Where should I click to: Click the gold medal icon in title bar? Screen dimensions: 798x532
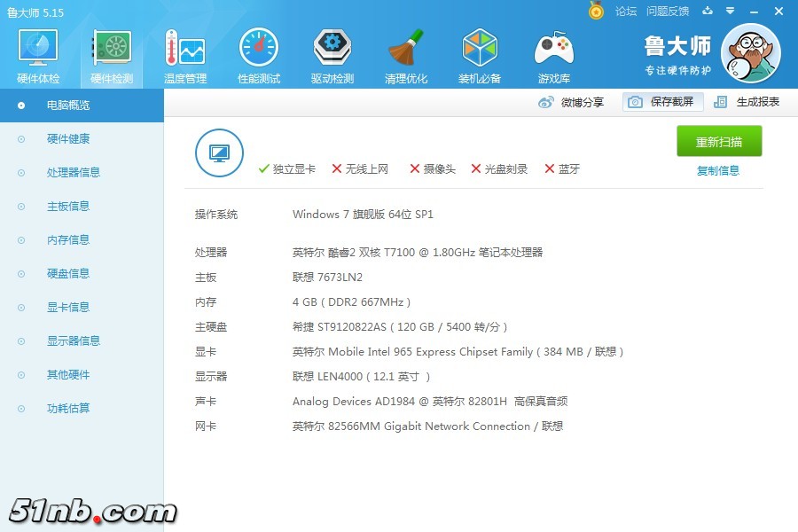click(x=597, y=11)
